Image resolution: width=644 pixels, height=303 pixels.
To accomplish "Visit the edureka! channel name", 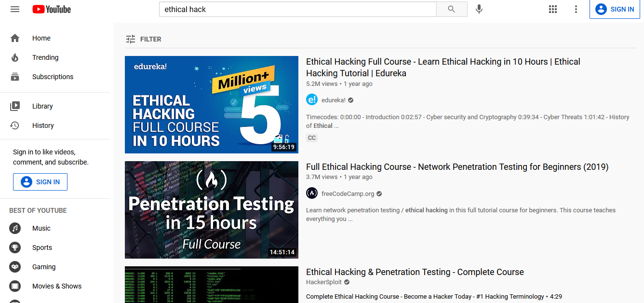I will coord(334,100).
